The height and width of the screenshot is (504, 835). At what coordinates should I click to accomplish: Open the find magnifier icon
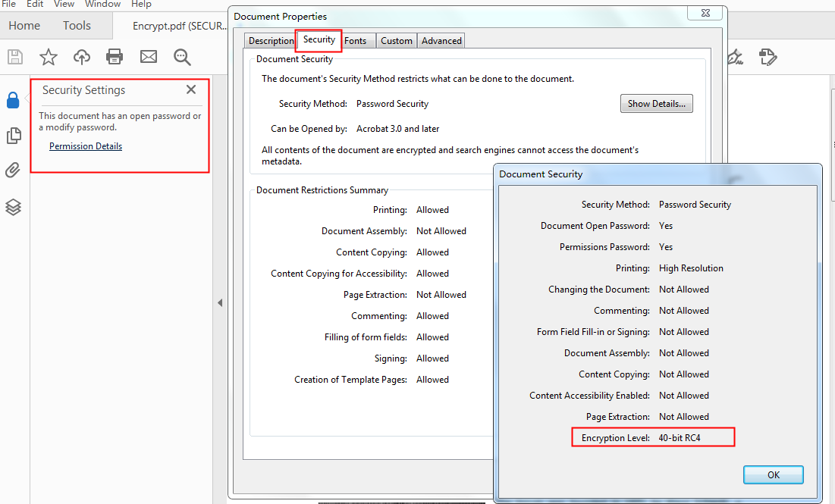pos(182,57)
